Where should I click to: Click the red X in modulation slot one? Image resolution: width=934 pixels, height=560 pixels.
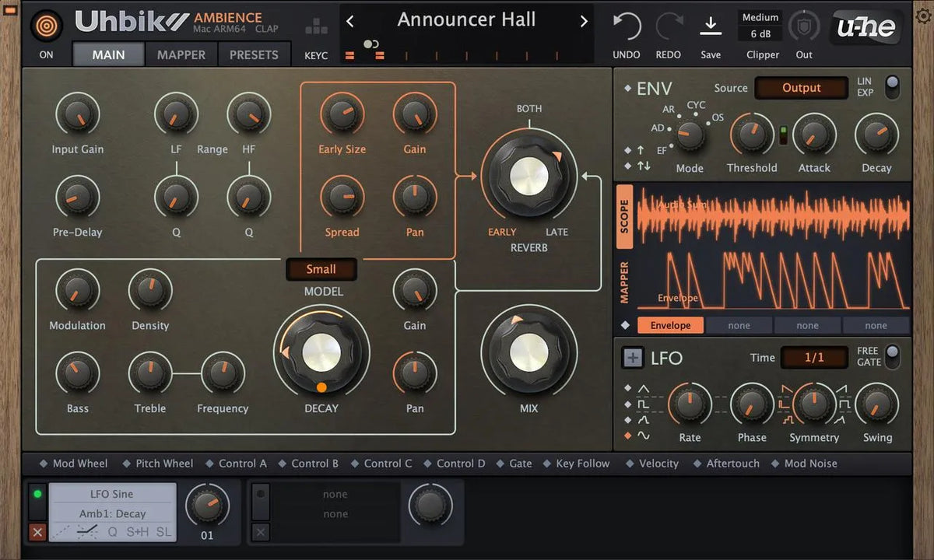pyautogui.click(x=37, y=532)
